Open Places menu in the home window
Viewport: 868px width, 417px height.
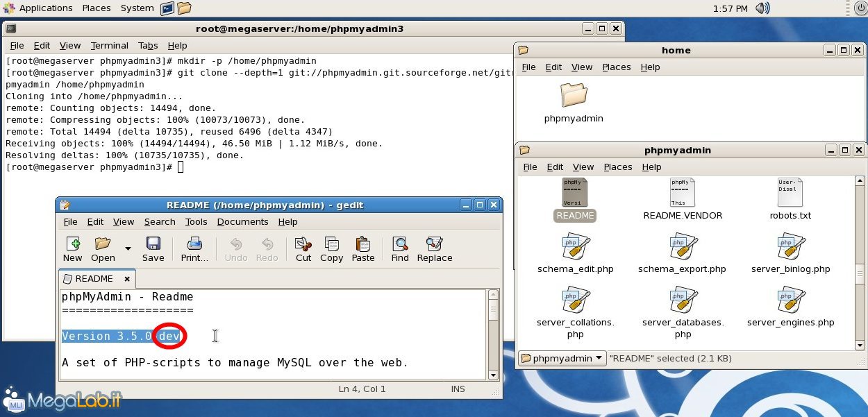(616, 67)
